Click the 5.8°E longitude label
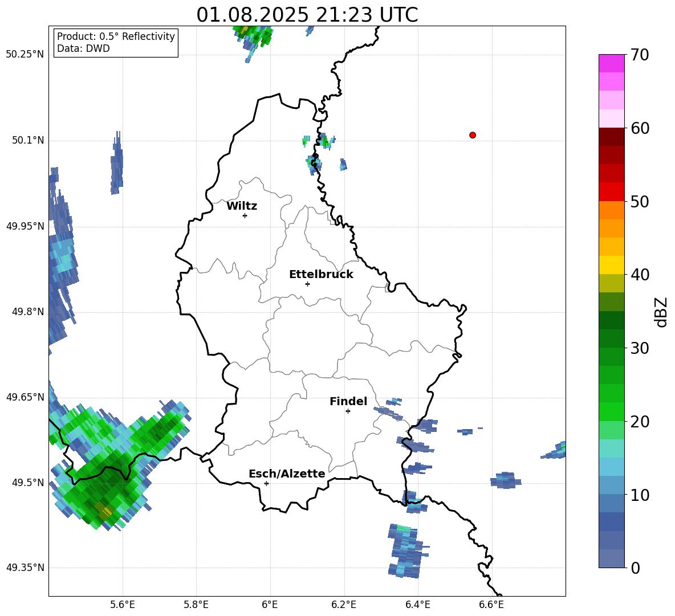The width and height of the screenshot is (675, 616). 196,605
